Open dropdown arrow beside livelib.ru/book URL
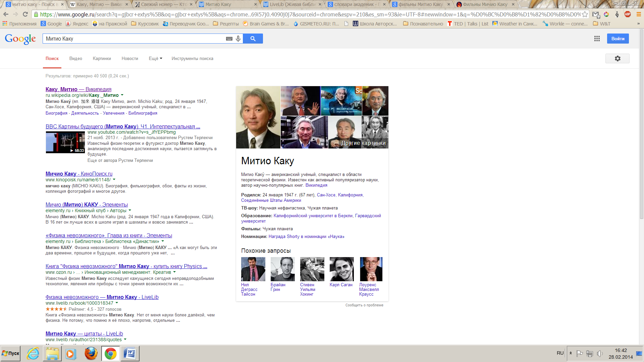The image size is (644, 362). [117, 303]
